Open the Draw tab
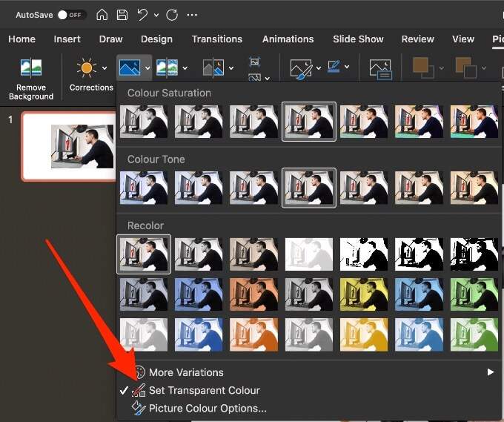The height and width of the screenshot is (422, 504). (111, 39)
